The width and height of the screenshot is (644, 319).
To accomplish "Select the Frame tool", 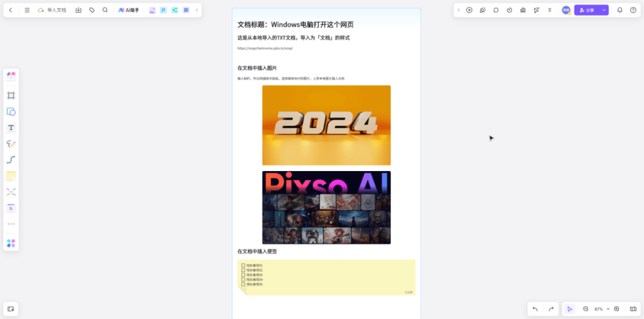I will (11, 96).
